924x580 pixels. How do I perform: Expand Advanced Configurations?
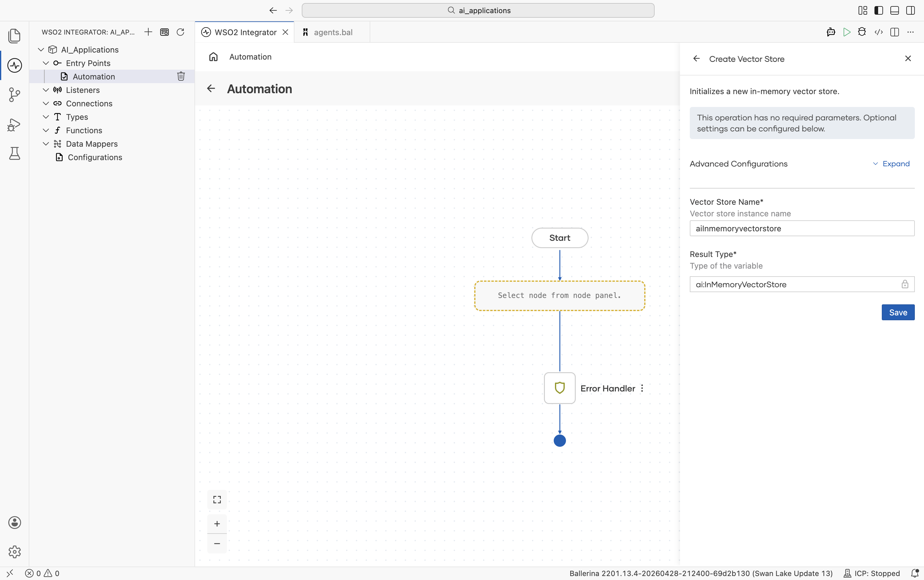(x=891, y=164)
